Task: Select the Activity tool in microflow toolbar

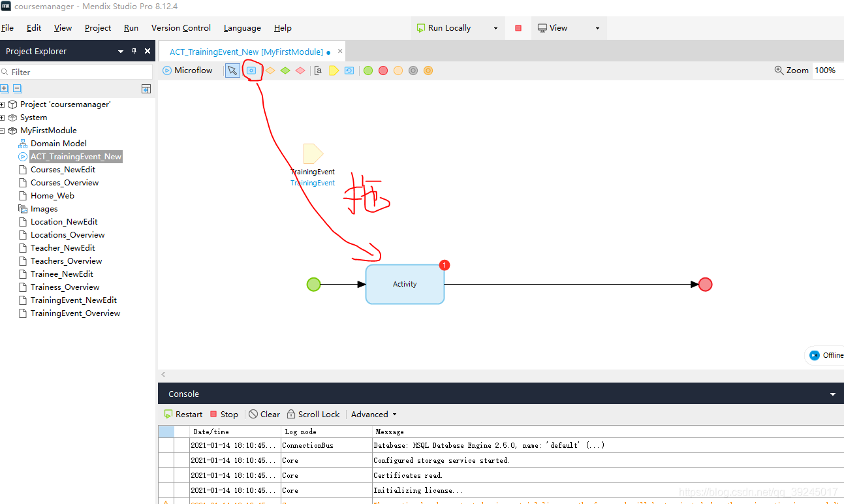Action: pos(251,71)
